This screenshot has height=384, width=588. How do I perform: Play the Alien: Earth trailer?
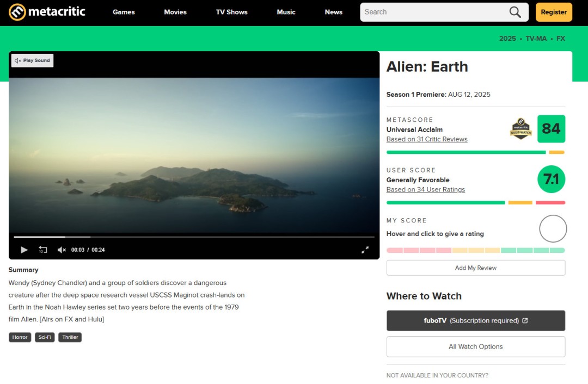pyautogui.click(x=24, y=250)
